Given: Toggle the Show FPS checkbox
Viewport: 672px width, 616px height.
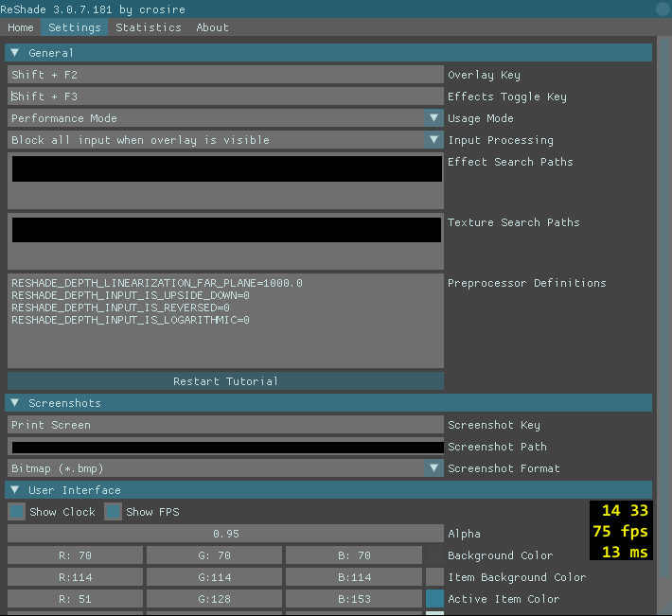Looking at the screenshot, I should pos(114,512).
